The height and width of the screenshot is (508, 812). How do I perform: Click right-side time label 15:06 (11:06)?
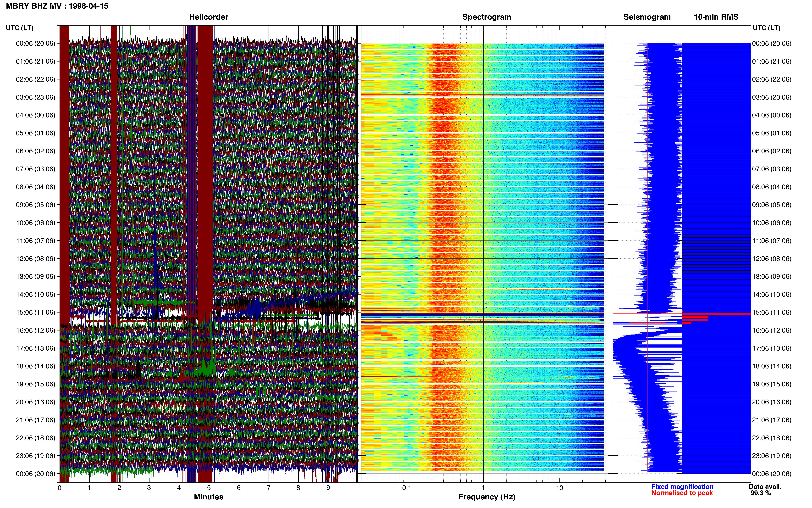pos(772,313)
